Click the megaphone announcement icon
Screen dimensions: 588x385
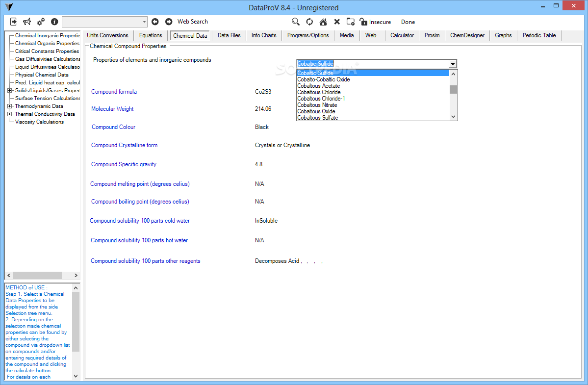coord(27,22)
